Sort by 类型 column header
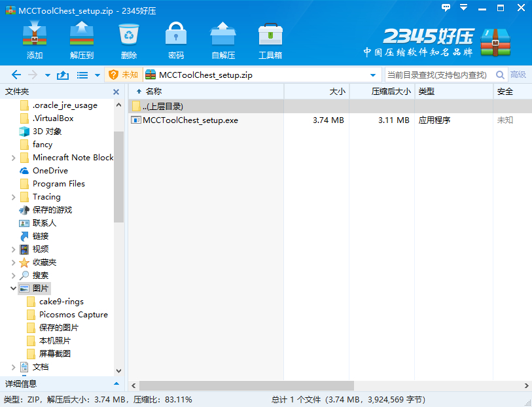This screenshot has width=532, height=407. 454,91
